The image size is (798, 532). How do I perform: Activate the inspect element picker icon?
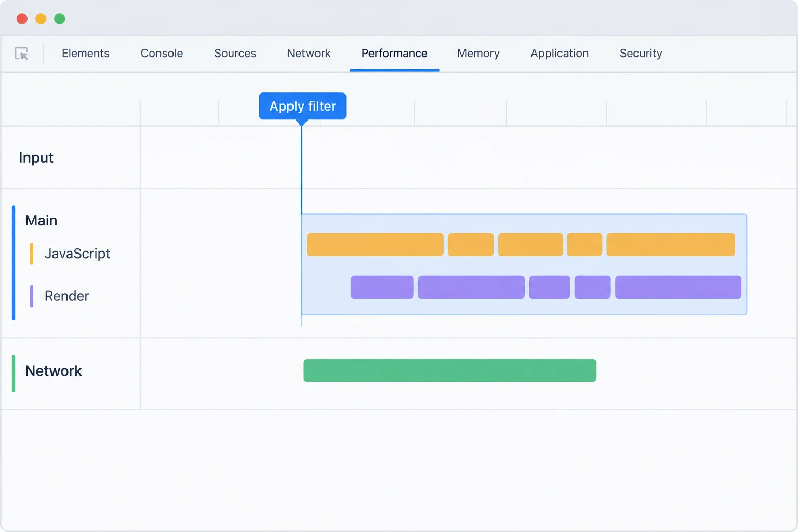pyautogui.click(x=22, y=54)
